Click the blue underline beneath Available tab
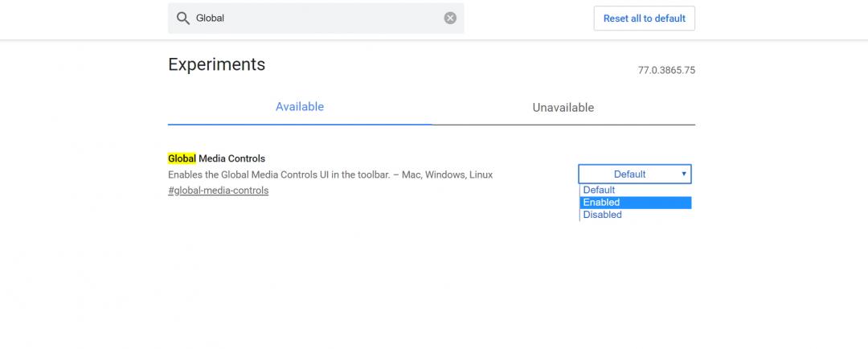Screen dimensions: 868x349 click(x=299, y=125)
